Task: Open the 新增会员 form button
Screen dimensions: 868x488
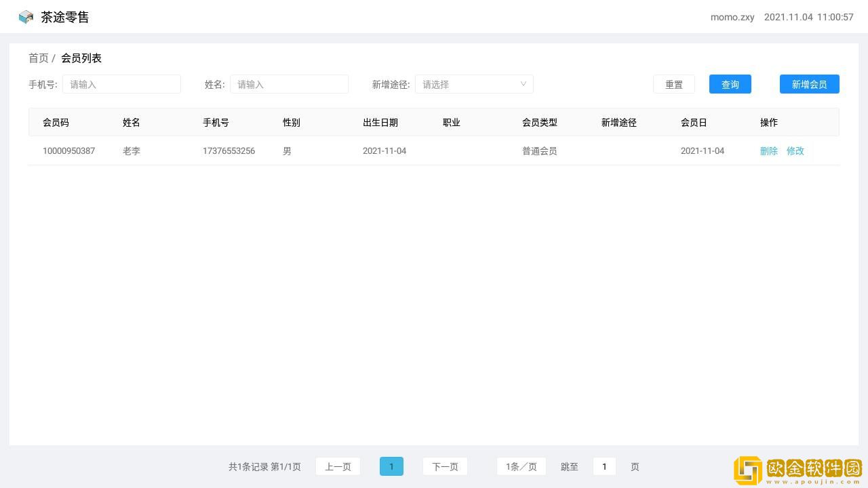Action: click(x=809, y=84)
